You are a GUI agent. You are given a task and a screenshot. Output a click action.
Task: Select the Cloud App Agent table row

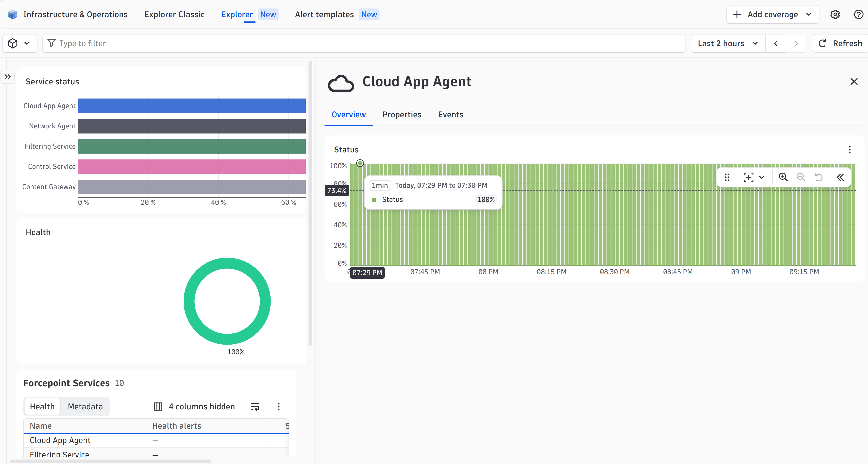[156, 440]
